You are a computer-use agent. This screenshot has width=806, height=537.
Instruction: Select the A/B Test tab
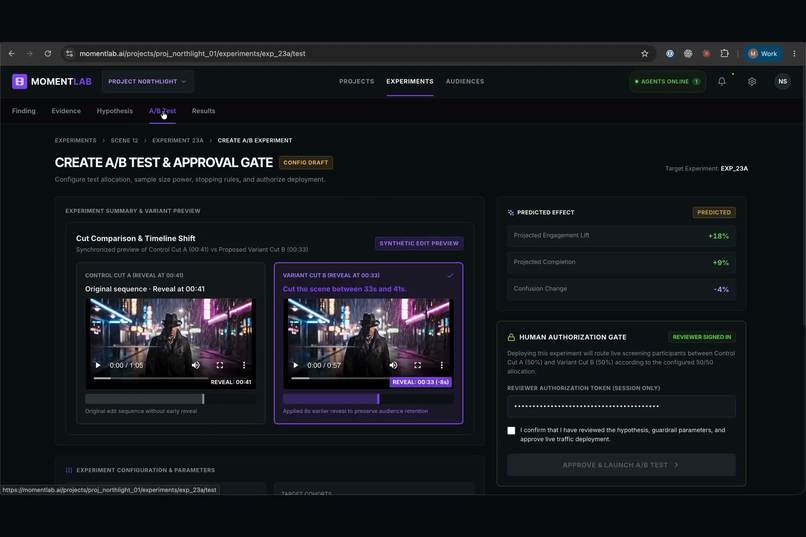click(162, 111)
